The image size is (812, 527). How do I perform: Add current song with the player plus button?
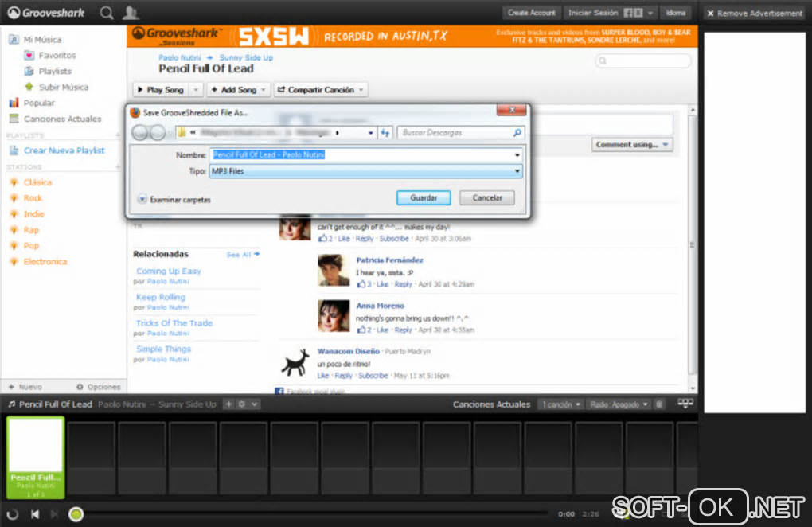click(x=228, y=404)
